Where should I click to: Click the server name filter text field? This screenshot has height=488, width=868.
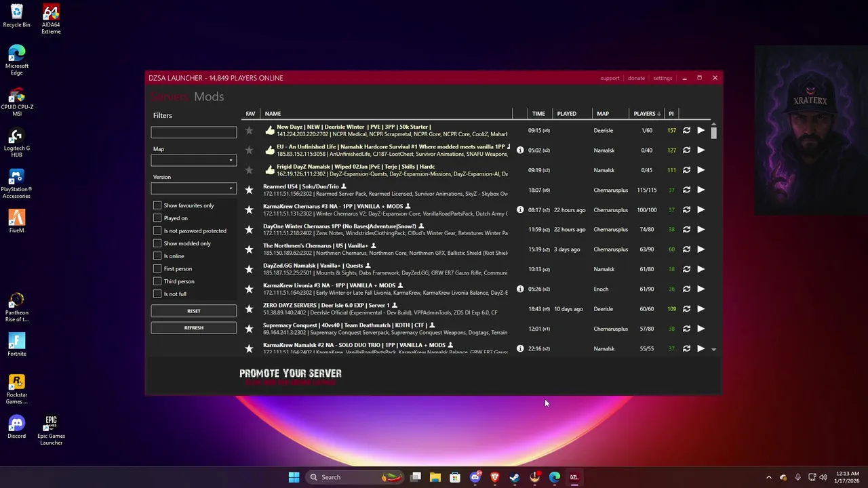(x=194, y=132)
